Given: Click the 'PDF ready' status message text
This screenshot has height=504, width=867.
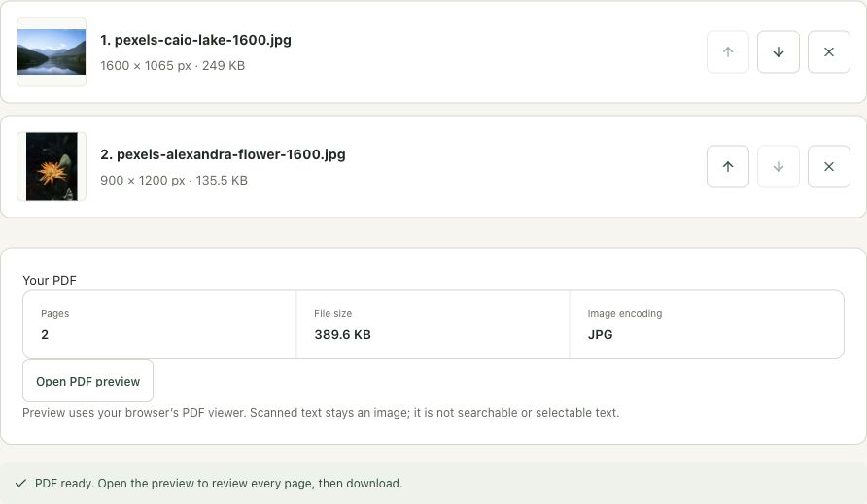Looking at the screenshot, I should (219, 483).
